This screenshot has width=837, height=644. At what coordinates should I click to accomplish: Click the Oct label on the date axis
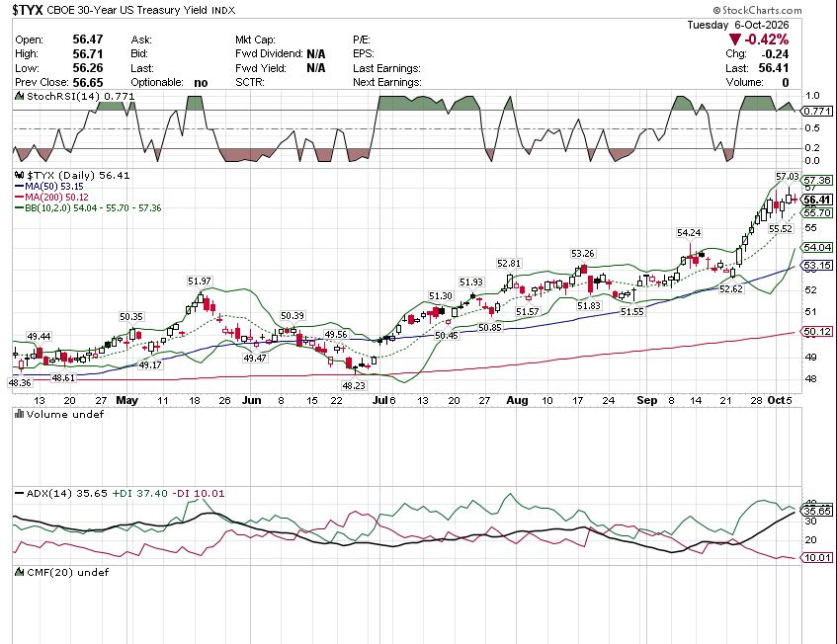(x=775, y=400)
